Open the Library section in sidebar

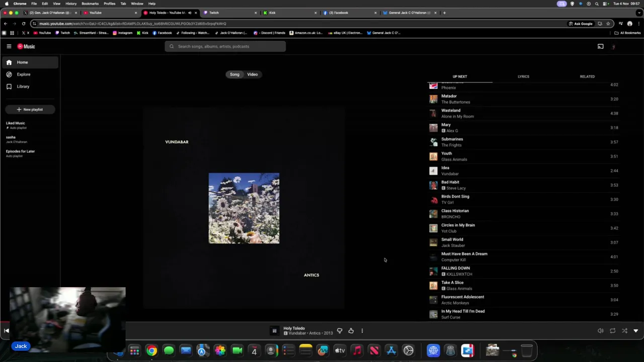pyautogui.click(x=29, y=86)
